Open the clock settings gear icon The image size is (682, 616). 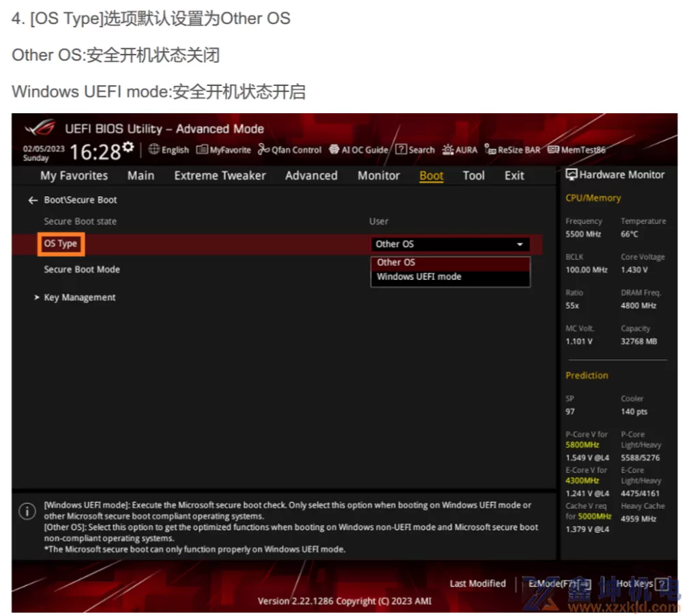point(128,147)
